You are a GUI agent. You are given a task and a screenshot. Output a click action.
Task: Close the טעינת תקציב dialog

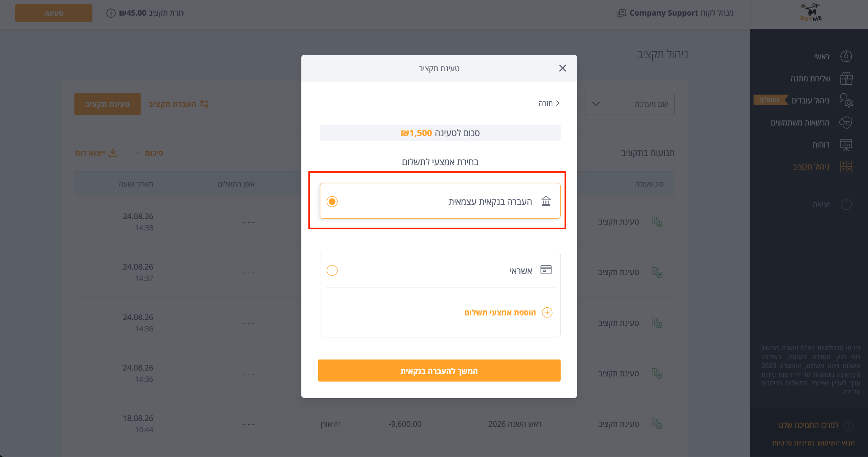[x=562, y=68]
